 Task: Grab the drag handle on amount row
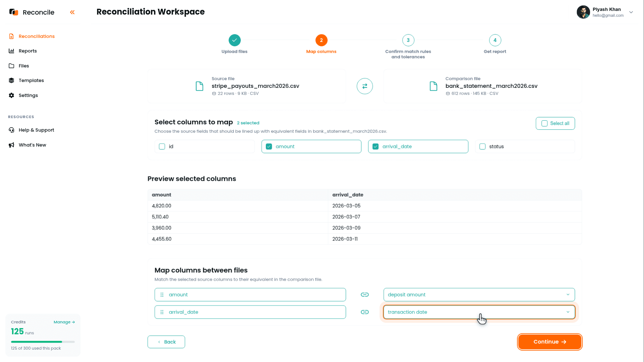162,295
